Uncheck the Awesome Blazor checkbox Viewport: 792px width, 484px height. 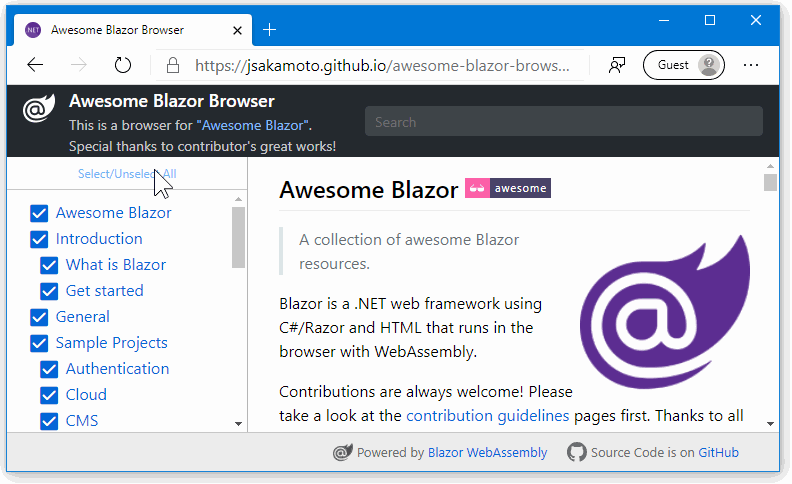pos(39,213)
